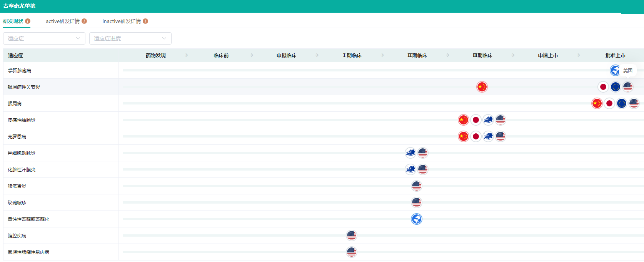This screenshot has height=262, width=644.
Task: Click China flag in 克罗恩病 row
Action: click(463, 136)
